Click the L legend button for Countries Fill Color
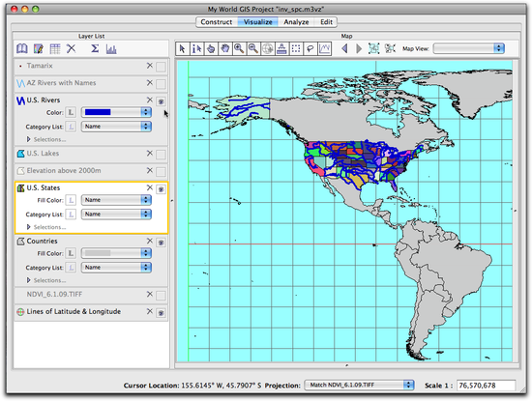The height and width of the screenshot is (401, 532). point(71,253)
